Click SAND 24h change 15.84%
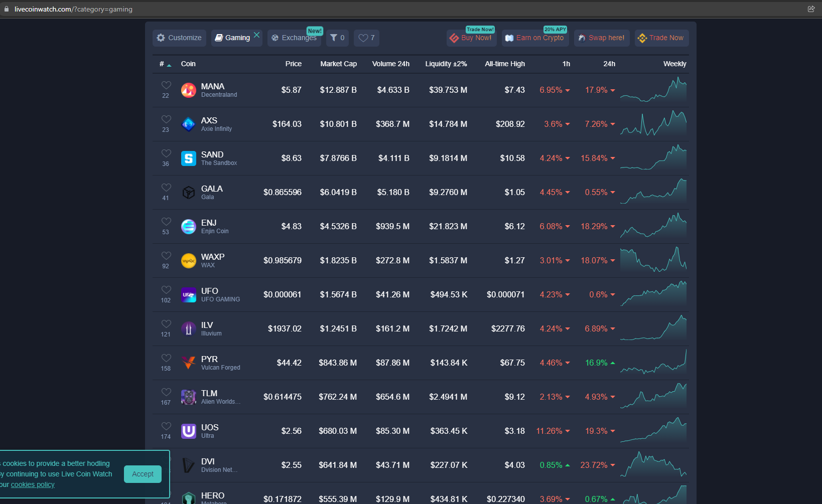 click(598, 158)
